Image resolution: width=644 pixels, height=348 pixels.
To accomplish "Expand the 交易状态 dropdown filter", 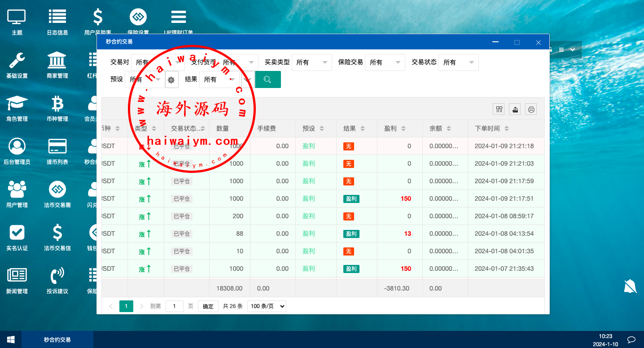I will pos(458,62).
